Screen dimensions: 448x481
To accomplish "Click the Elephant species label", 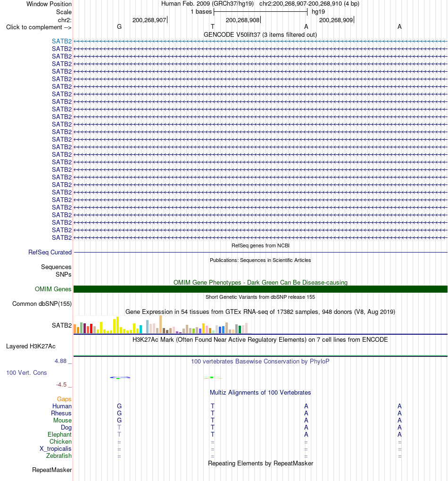I will (59, 434).
